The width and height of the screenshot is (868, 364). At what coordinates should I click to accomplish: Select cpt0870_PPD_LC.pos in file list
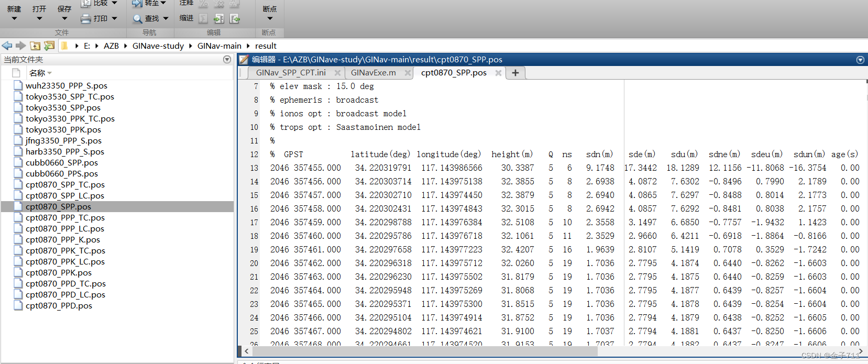coord(65,294)
